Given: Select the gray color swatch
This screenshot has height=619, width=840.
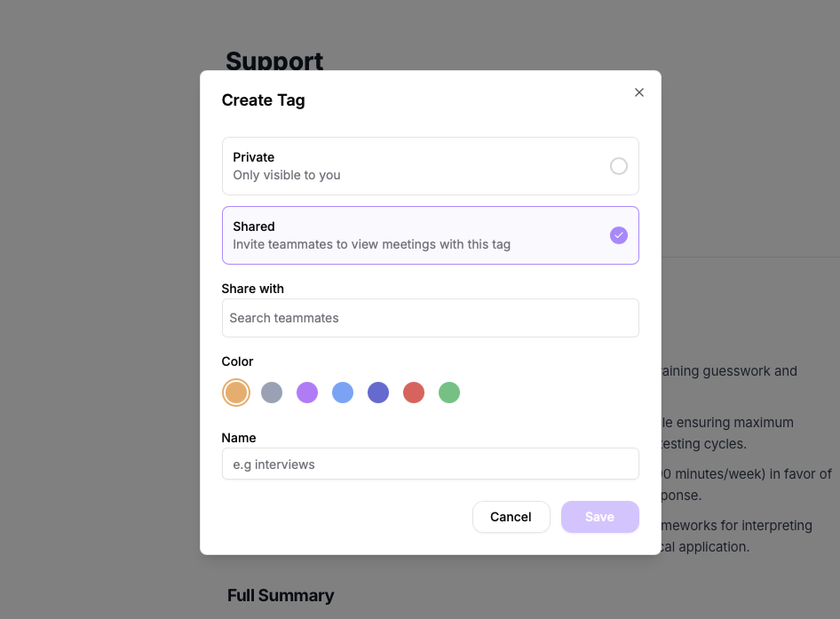Looking at the screenshot, I should click(x=272, y=392).
